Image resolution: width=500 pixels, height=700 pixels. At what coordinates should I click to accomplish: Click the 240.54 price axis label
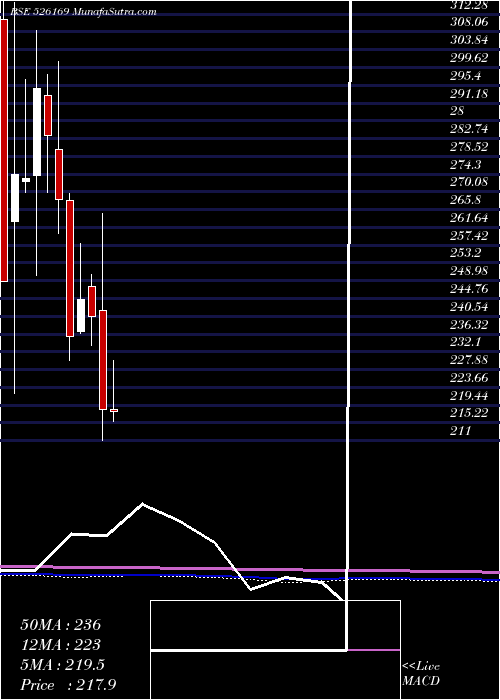point(470,307)
